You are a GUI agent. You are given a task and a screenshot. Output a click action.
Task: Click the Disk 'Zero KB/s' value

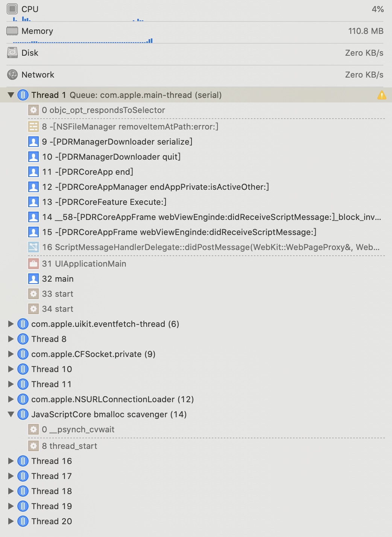(364, 53)
